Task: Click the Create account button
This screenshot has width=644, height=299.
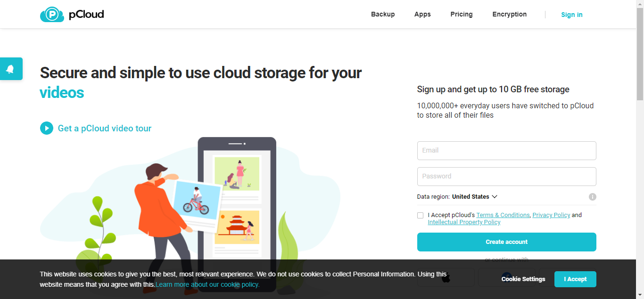Action: pyautogui.click(x=507, y=242)
